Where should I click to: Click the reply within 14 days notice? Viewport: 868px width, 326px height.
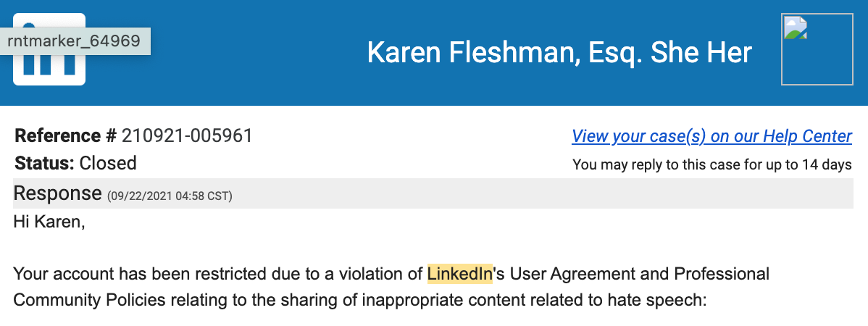click(x=712, y=165)
